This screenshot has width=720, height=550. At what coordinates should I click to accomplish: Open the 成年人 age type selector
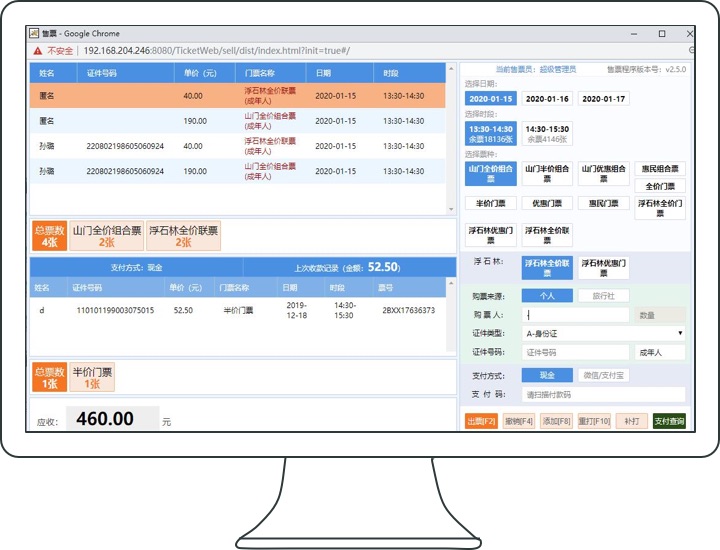click(659, 352)
